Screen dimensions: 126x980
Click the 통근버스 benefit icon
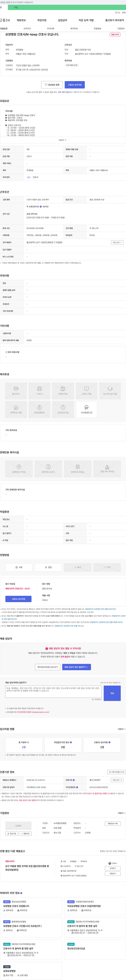point(16,391)
